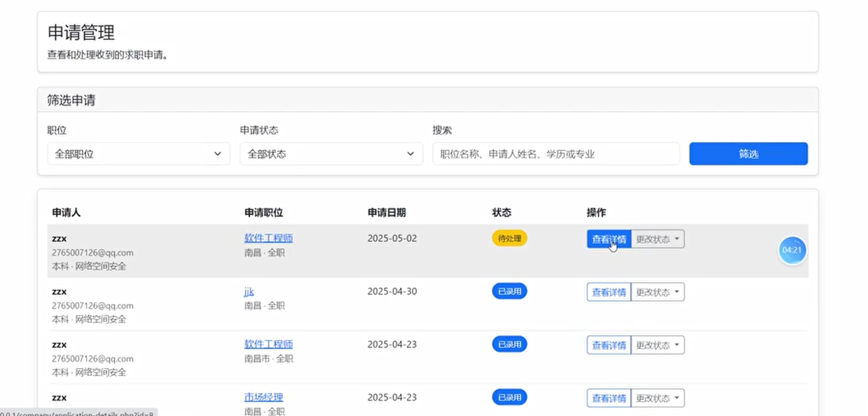
Task: Click inside the search input field
Action: click(556, 154)
